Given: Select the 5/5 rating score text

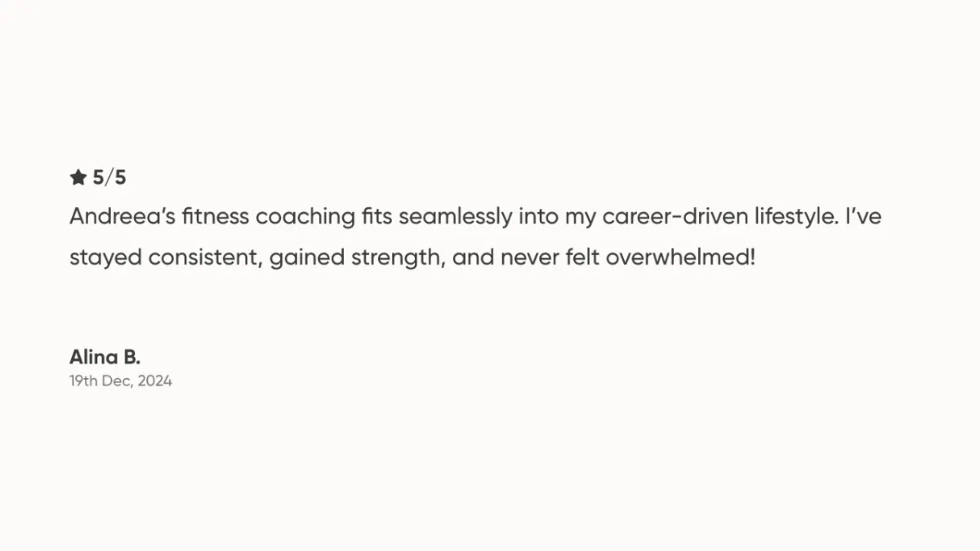Looking at the screenshot, I should 109,177.
